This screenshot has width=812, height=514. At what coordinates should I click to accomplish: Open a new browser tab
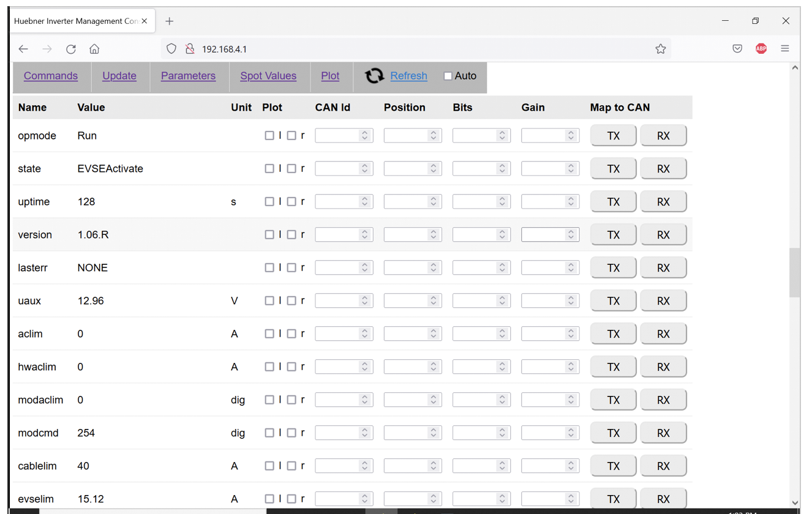coord(170,21)
